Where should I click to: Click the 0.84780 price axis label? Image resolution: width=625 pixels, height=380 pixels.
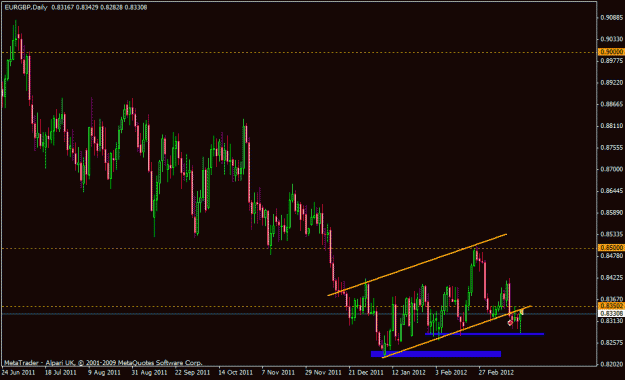611,256
